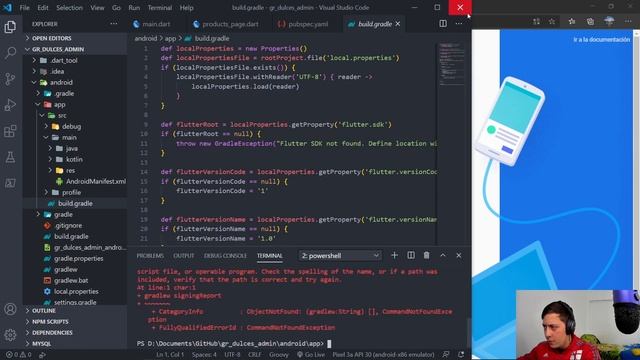Click the Groovy language mode in status bar

pos(279,355)
